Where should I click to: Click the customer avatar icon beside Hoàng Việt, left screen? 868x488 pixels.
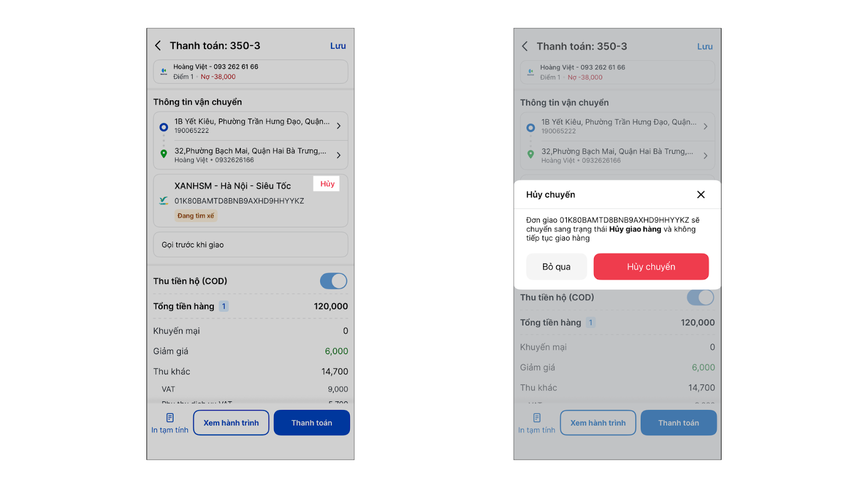[x=164, y=72]
